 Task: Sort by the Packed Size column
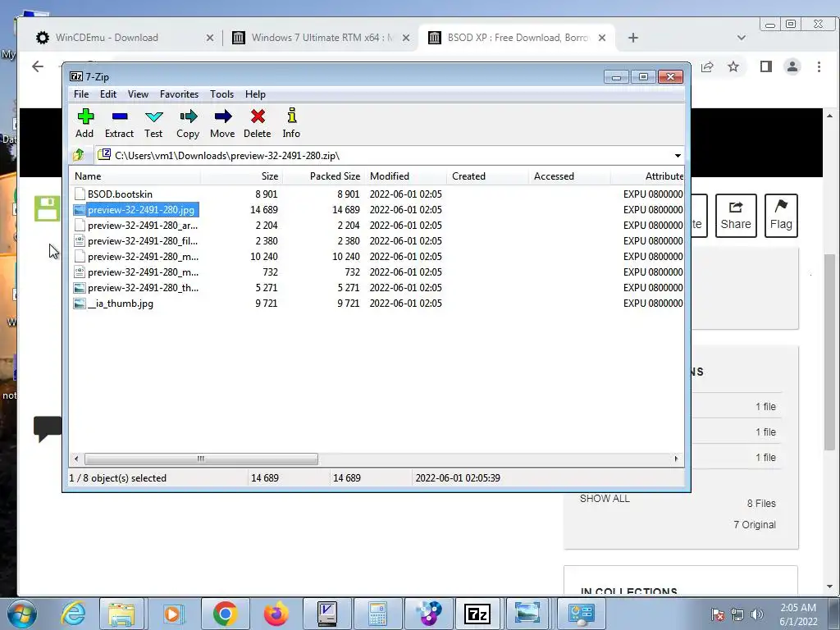(x=323, y=176)
